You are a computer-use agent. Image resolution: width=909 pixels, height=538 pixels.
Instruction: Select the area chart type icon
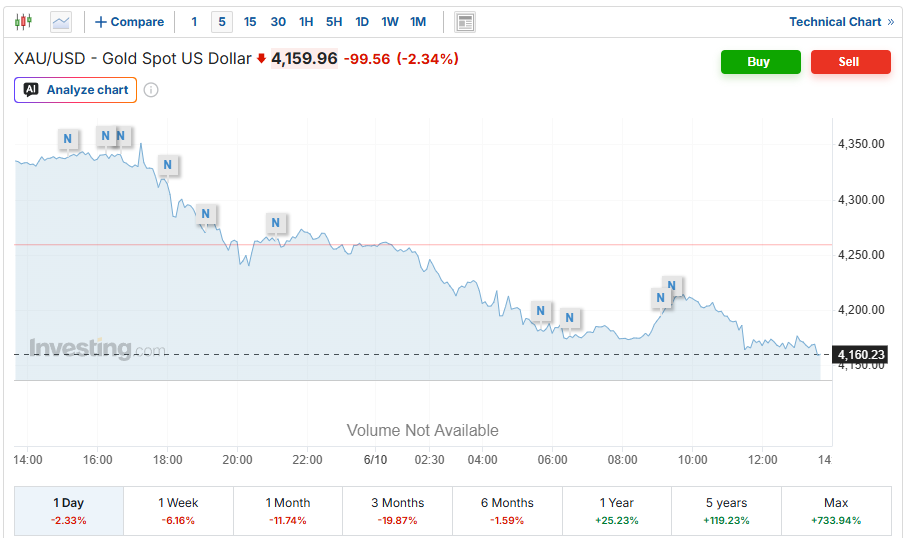click(x=61, y=22)
